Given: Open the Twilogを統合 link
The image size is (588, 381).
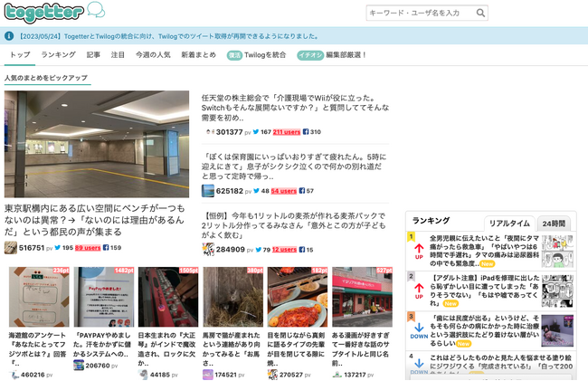Looking at the screenshot, I should 265,55.
